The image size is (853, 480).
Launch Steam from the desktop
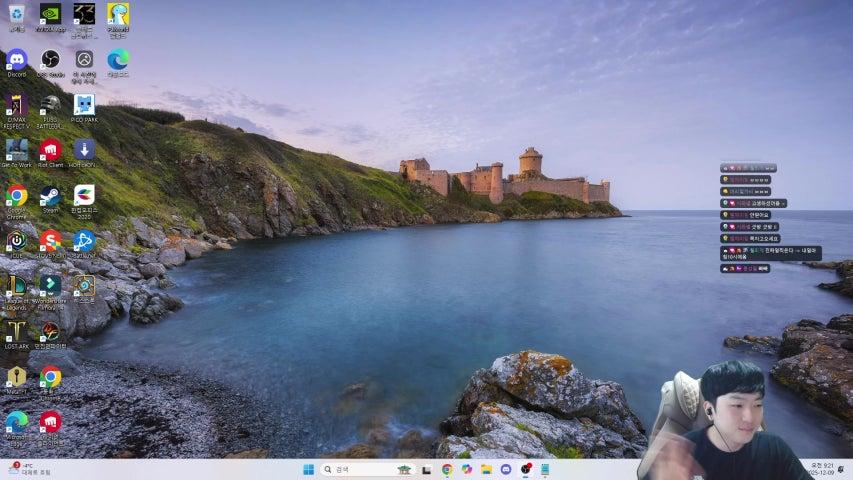[50, 196]
